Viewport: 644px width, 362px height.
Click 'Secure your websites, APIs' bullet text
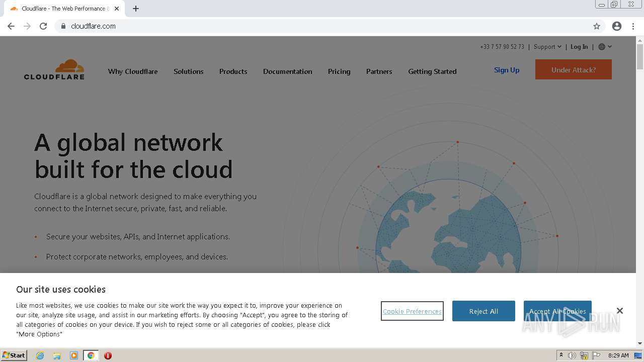(138, 236)
